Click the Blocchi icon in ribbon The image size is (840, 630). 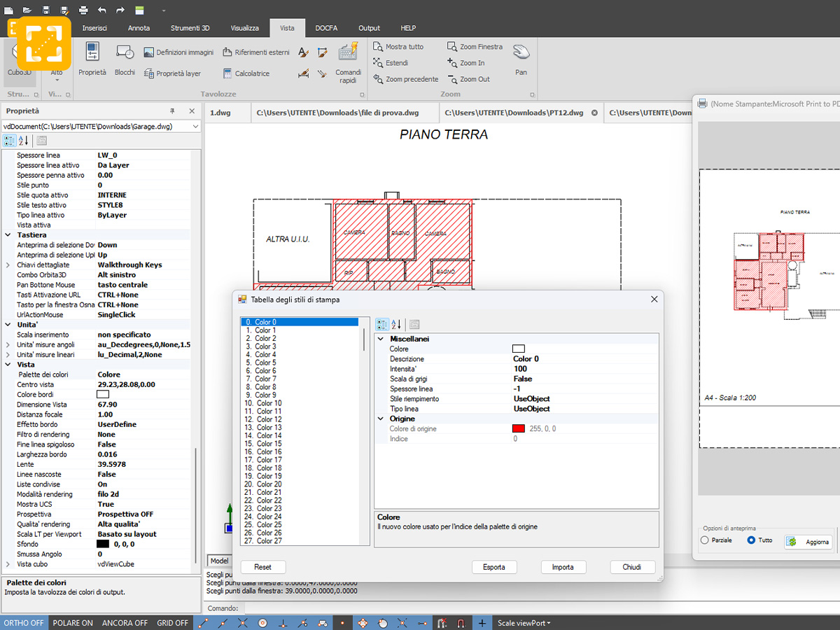(x=125, y=52)
